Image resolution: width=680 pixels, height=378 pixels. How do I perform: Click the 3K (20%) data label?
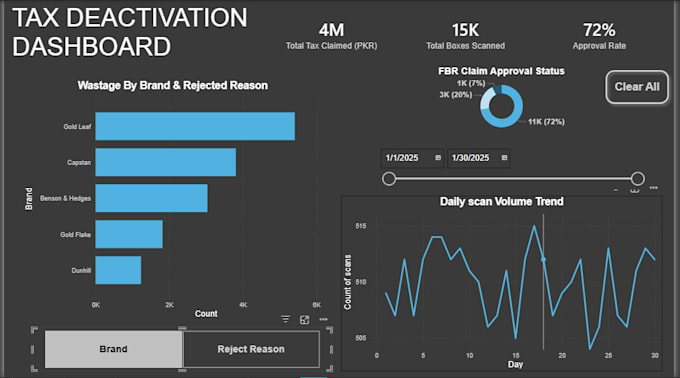455,94
